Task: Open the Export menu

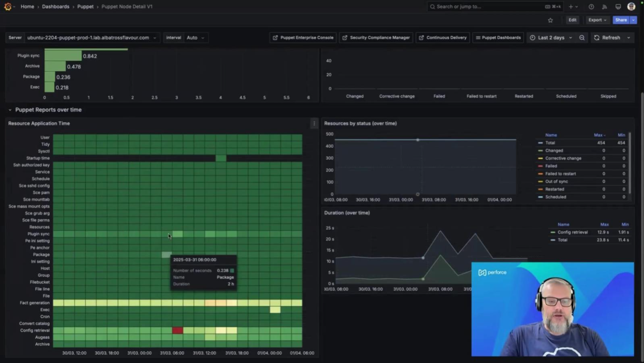Action: coord(597,20)
